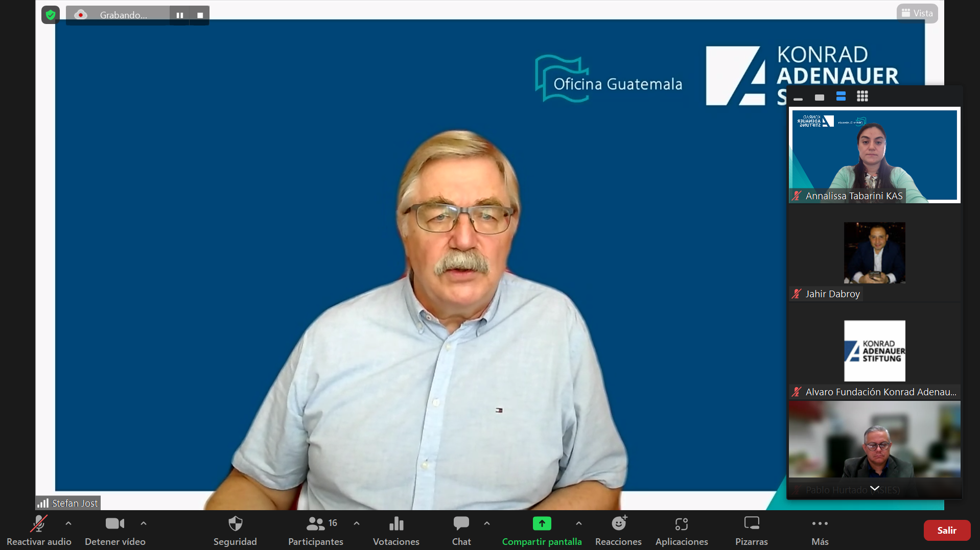The height and width of the screenshot is (550, 980).
Task: Select Annalissa Tabarini KAS video thumbnail
Action: tap(874, 155)
